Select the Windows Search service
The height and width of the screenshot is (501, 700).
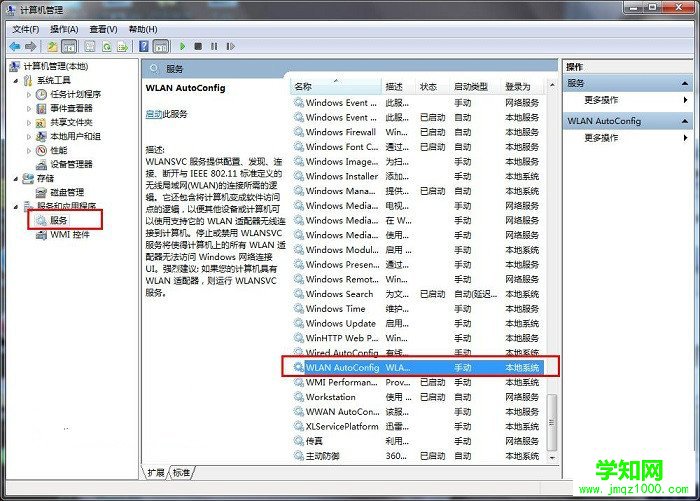point(339,294)
